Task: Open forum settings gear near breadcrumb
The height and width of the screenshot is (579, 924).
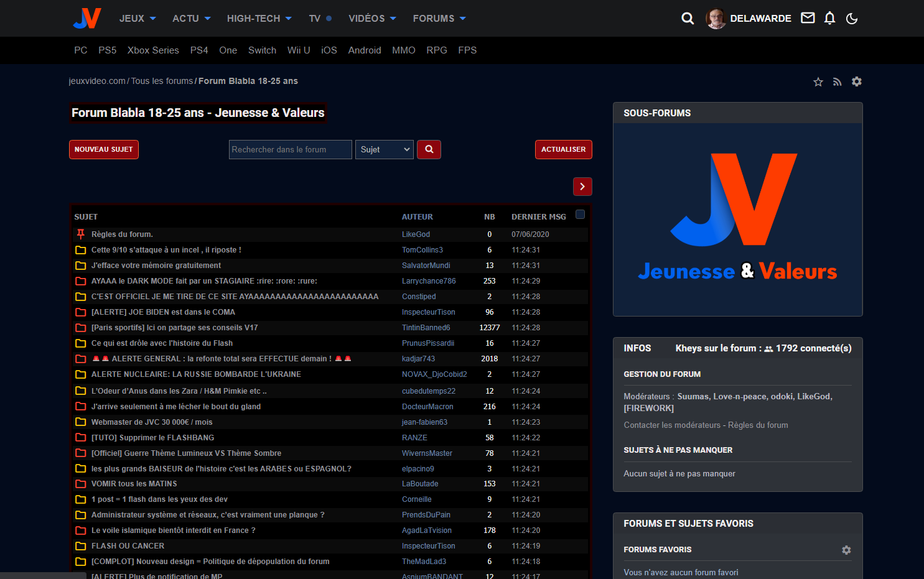Action: point(857,81)
